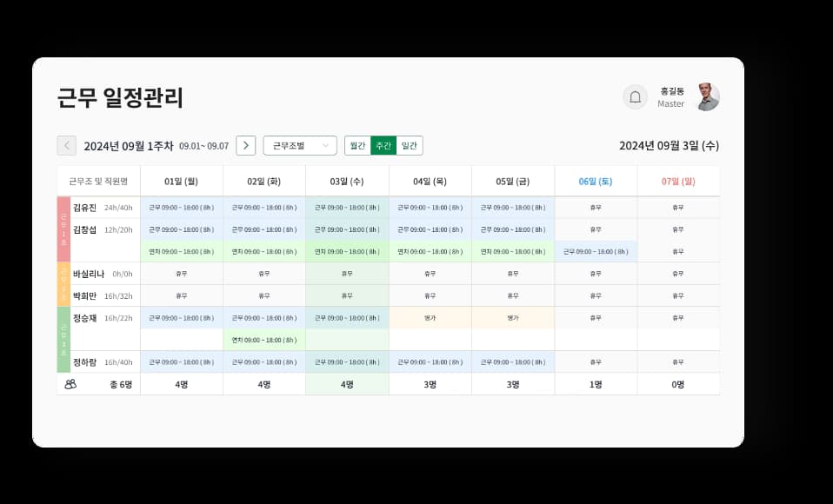Click the red 07일 (일) column header
Image resolution: width=833 pixels, height=504 pixels.
[678, 180]
